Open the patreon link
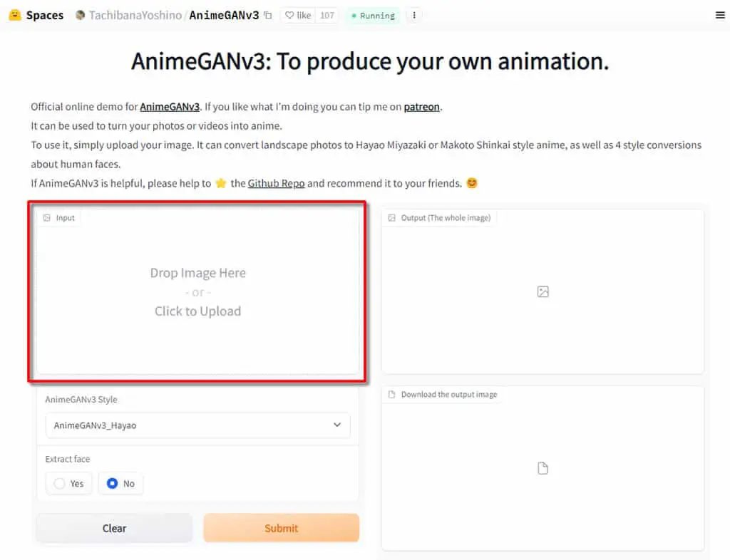This screenshot has width=730, height=560. click(421, 107)
